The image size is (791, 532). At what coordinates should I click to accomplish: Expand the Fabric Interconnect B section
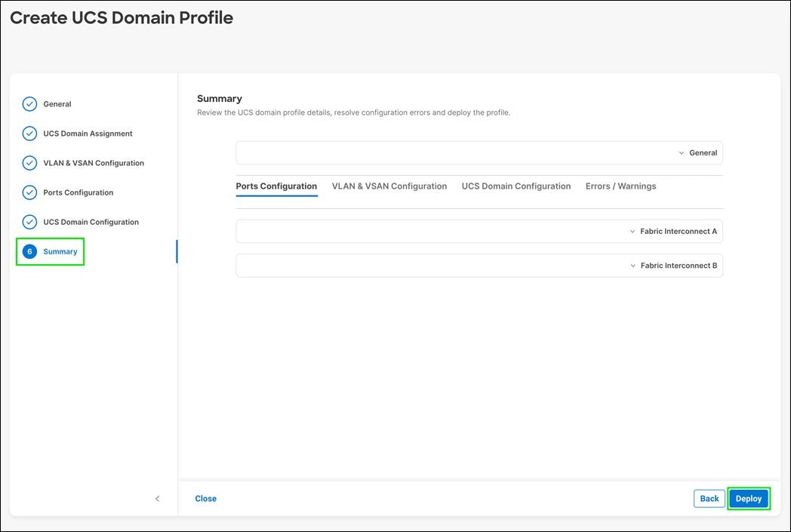click(632, 265)
